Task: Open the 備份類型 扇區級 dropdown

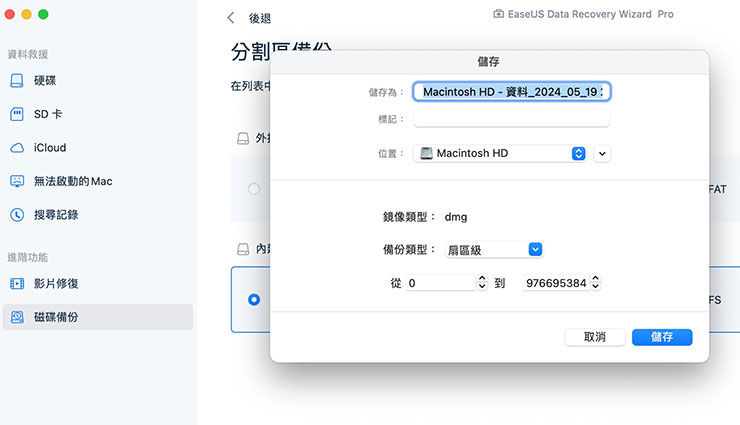Action: tap(494, 250)
